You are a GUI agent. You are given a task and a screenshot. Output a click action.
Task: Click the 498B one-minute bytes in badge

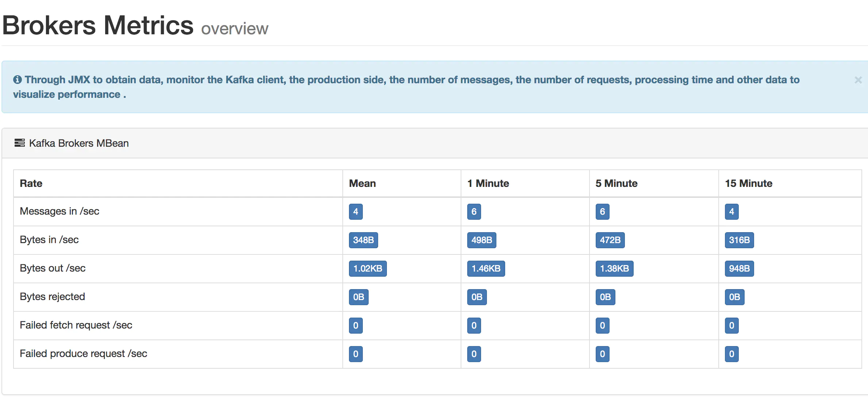click(481, 240)
